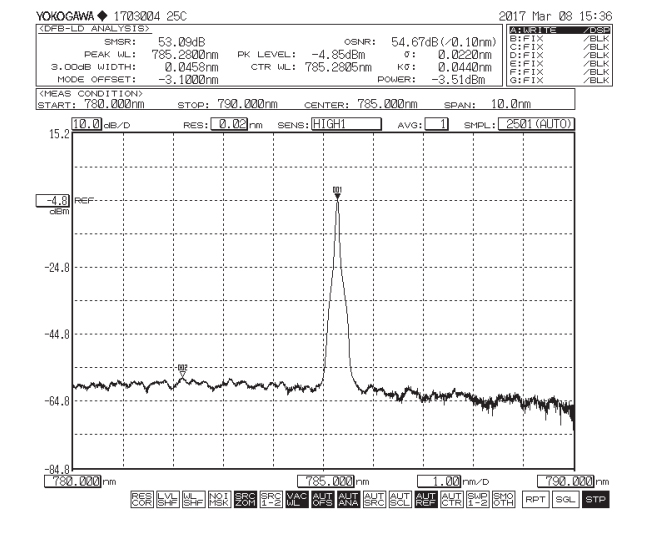Edit the 780.000 nm start wavelength box
Screen dimensions: 645x539
click(72, 481)
